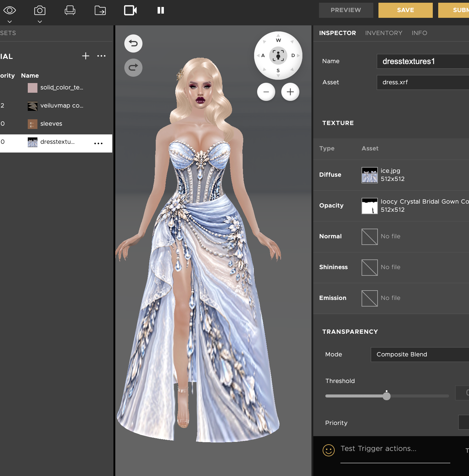Open the camera snapshot tool

click(40, 10)
